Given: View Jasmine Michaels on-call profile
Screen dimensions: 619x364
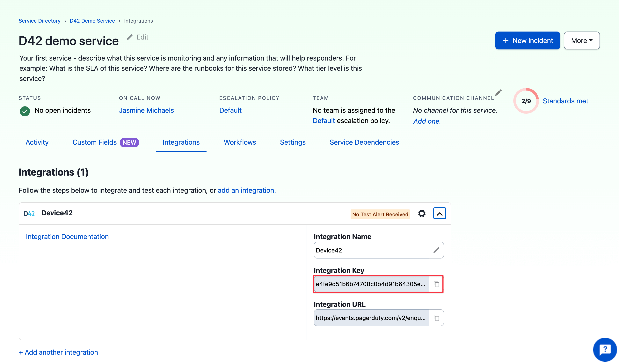Looking at the screenshot, I should click(x=146, y=110).
